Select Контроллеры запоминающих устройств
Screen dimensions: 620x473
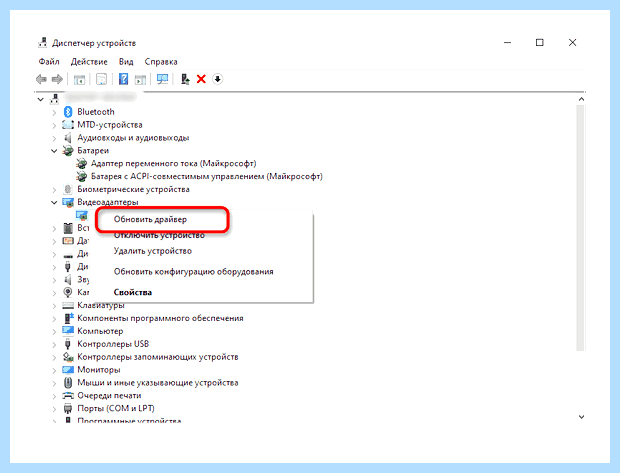[158, 357]
